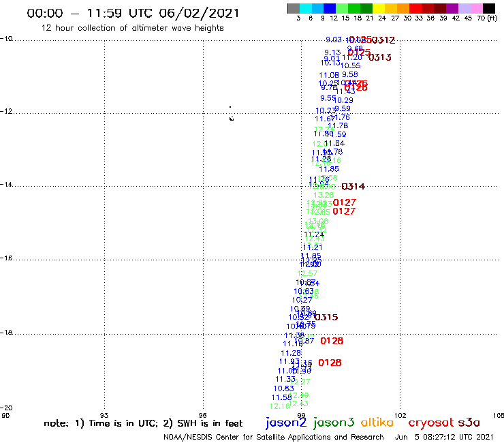Click the green 12.57 wave height value

coord(307,273)
